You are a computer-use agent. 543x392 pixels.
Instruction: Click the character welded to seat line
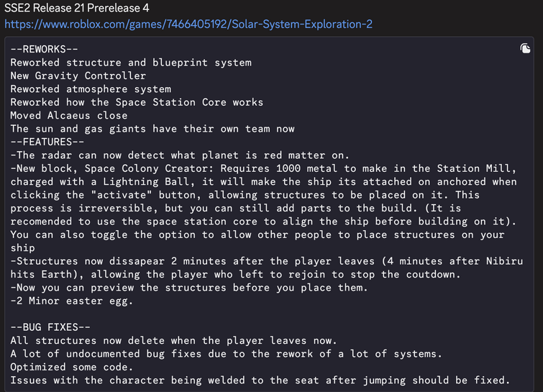260,380
